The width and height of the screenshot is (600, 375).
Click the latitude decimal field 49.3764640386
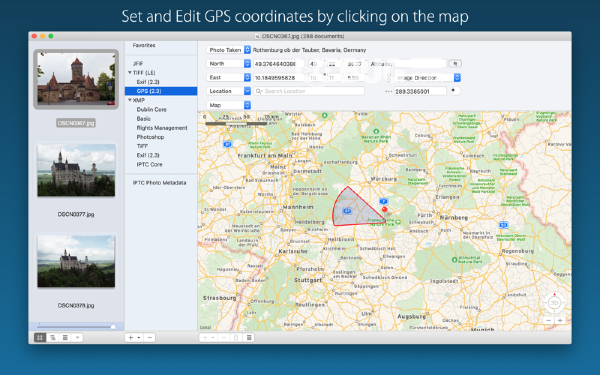pyautogui.click(x=279, y=64)
